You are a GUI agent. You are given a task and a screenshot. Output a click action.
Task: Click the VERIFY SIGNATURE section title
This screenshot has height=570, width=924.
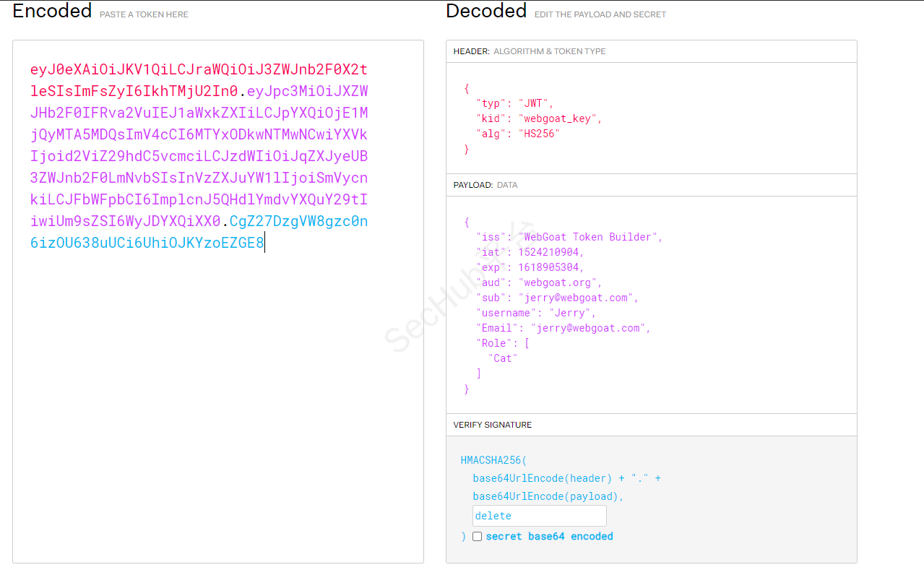(492, 425)
